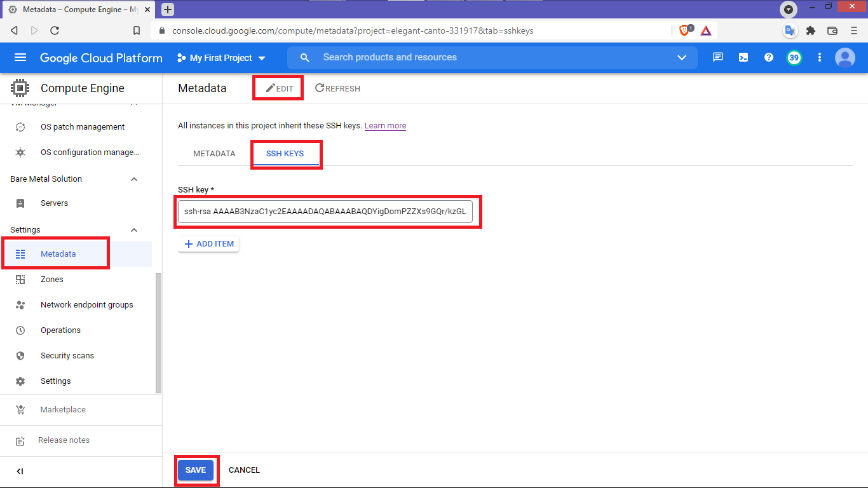This screenshot has height=488, width=868.
Task: Click the Security scans shield icon
Action: click(x=20, y=356)
